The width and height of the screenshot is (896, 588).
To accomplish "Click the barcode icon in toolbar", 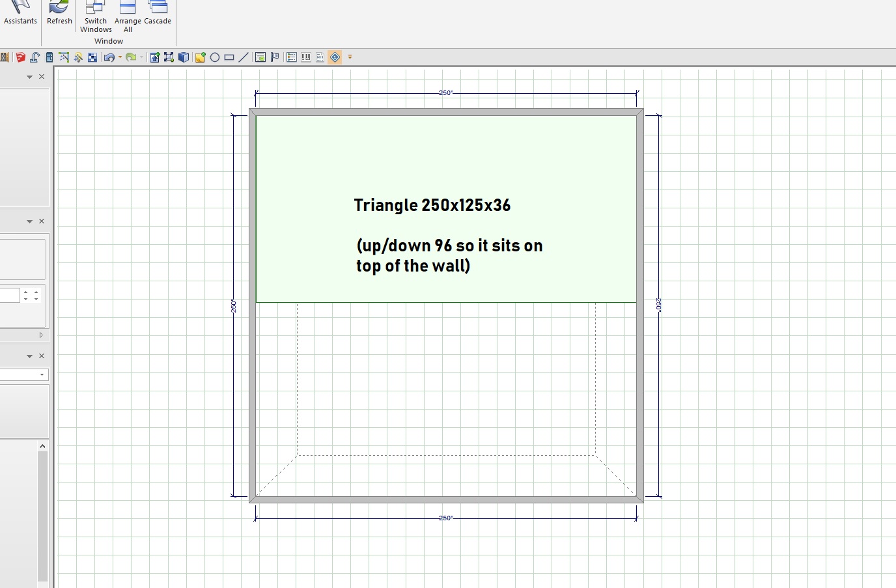I will tap(305, 57).
